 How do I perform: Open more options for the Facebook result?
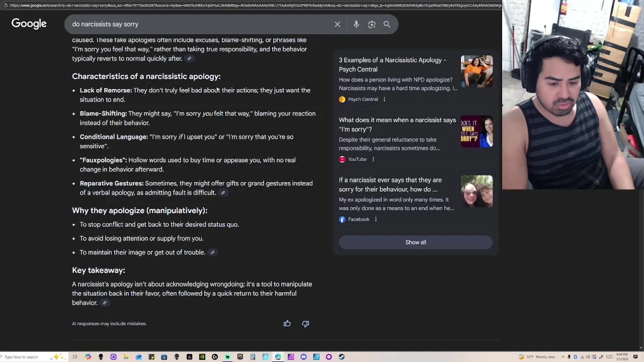(x=376, y=219)
